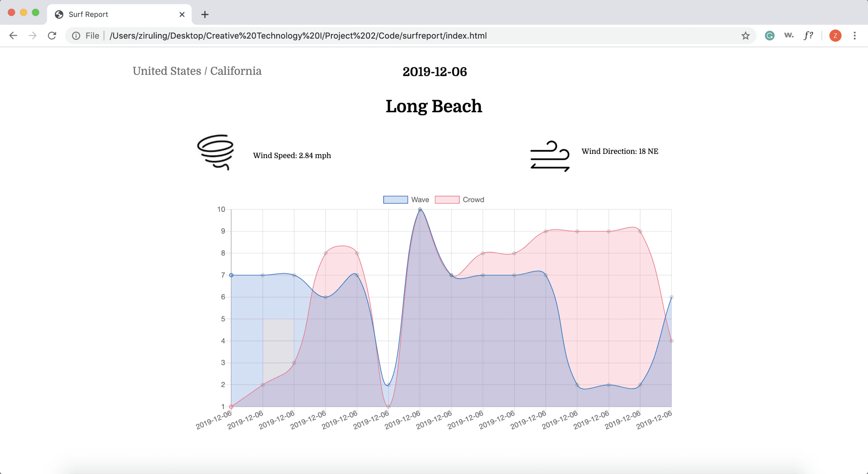The image size is (868, 474).
Task: Click the macOS yellow minimize window button
Action: [23, 13]
